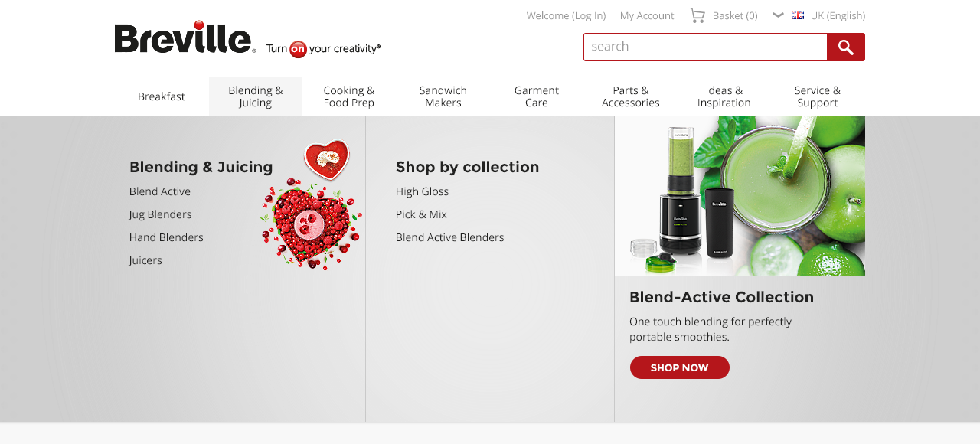Choose the High Gloss collection

(422, 191)
